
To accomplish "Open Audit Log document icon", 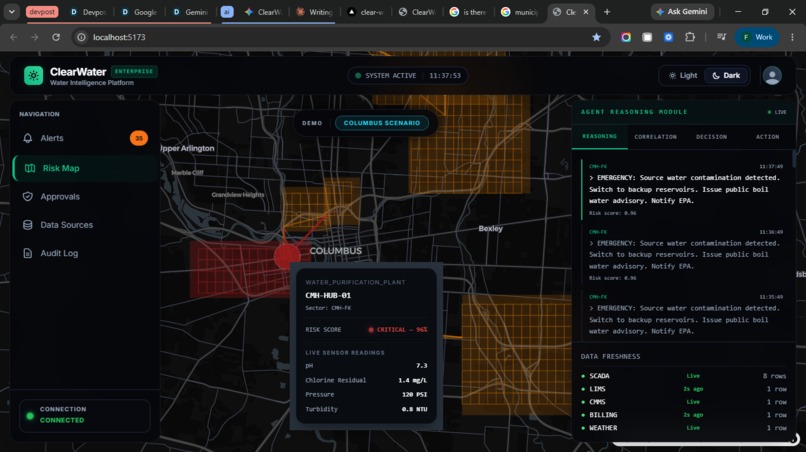I will pos(28,253).
